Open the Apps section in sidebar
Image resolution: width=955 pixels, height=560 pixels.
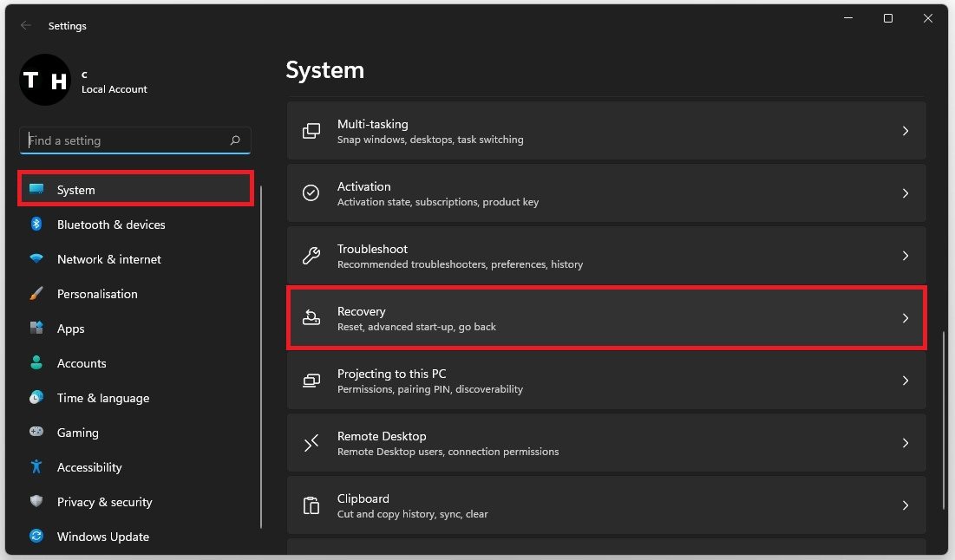pos(71,329)
